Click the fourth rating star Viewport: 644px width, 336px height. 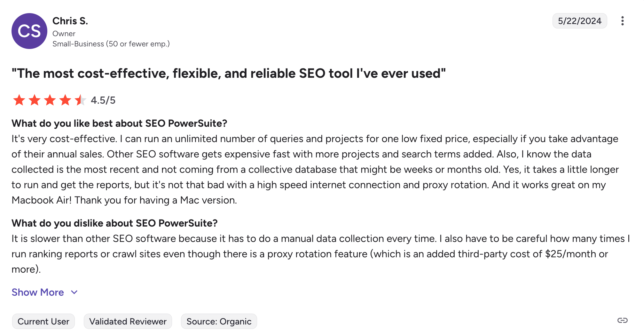(x=65, y=100)
